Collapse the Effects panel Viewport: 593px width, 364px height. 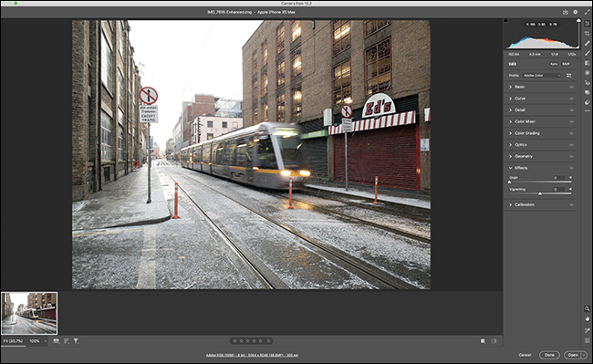tap(510, 168)
